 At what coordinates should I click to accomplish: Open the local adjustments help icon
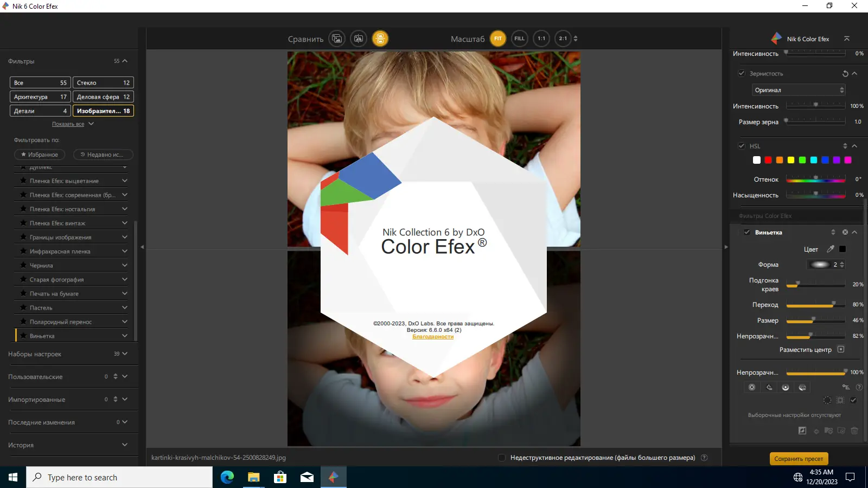click(x=859, y=387)
